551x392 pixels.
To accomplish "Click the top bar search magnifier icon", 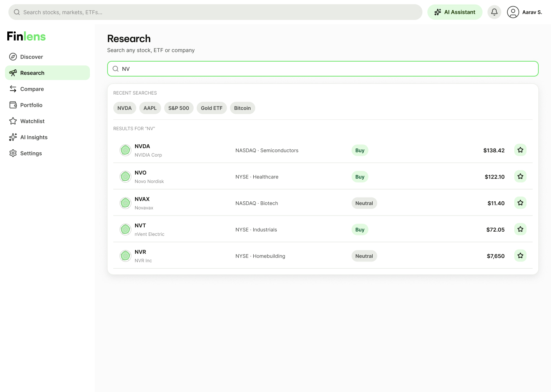I will [x=17, y=12].
